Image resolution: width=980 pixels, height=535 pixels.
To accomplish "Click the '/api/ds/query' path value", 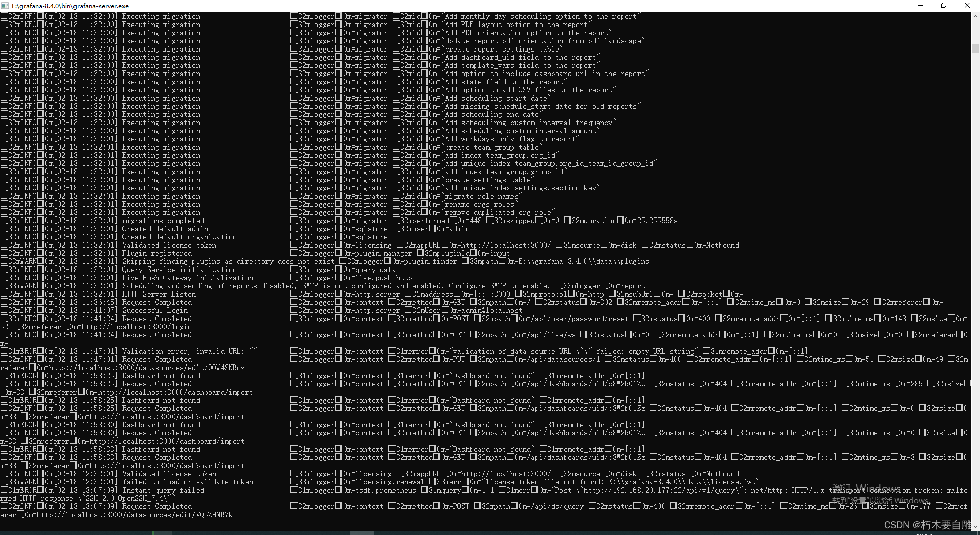I will tap(557, 506).
